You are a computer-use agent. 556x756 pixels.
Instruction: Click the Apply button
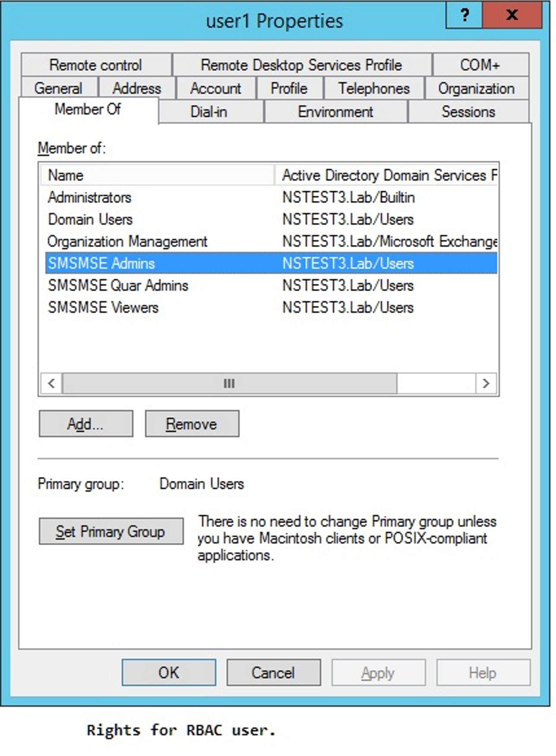click(x=379, y=673)
